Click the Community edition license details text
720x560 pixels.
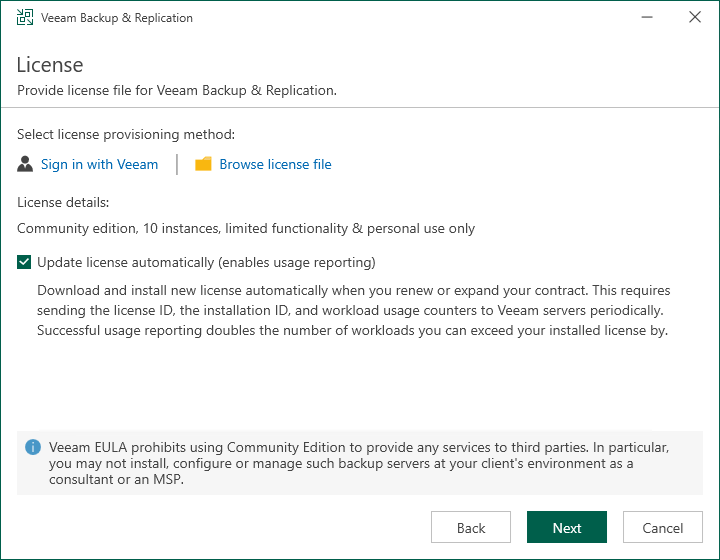coord(246,228)
